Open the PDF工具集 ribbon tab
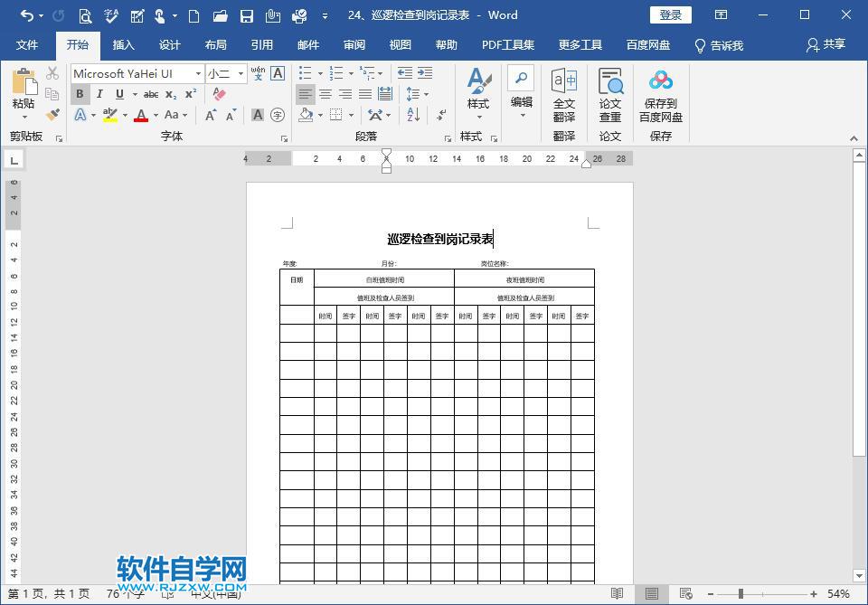 point(509,44)
